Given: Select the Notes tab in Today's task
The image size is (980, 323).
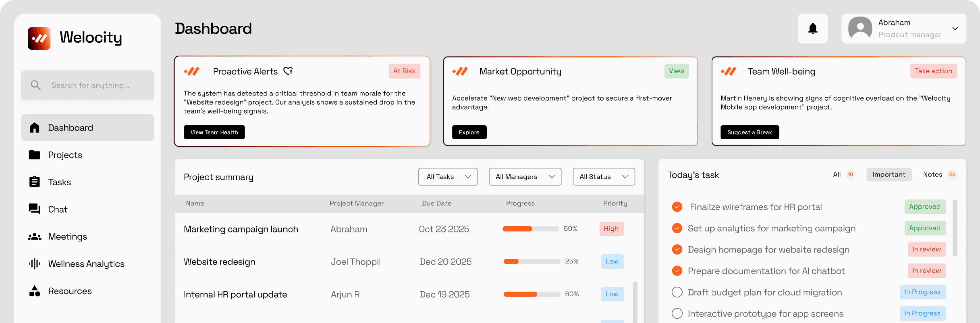Looking at the screenshot, I should pyautogui.click(x=932, y=175).
